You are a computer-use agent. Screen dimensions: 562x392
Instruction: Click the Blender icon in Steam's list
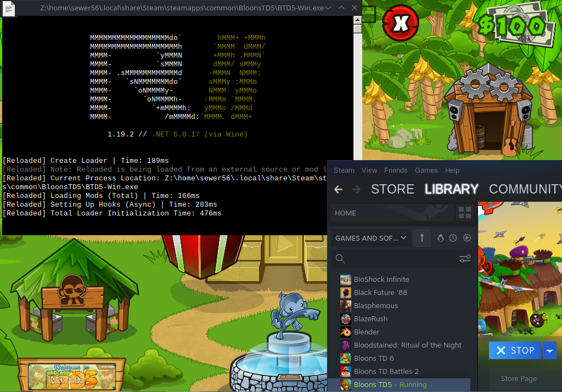tap(346, 332)
